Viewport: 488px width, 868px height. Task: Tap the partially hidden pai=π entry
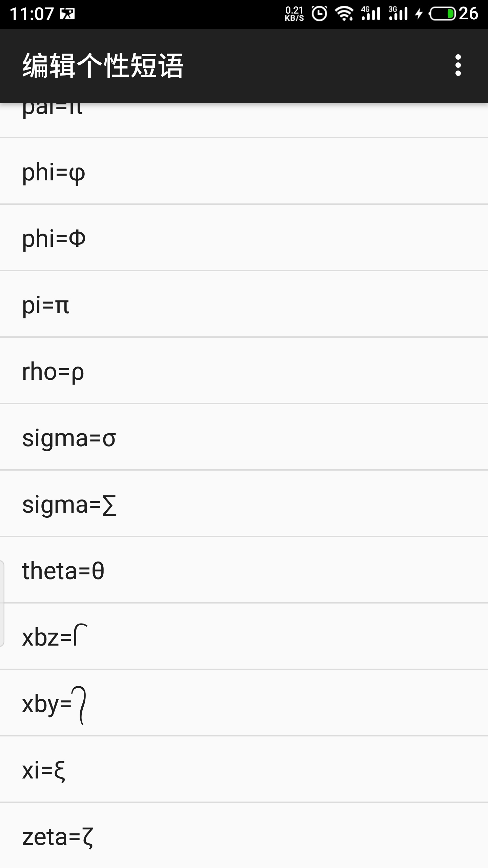click(x=244, y=119)
